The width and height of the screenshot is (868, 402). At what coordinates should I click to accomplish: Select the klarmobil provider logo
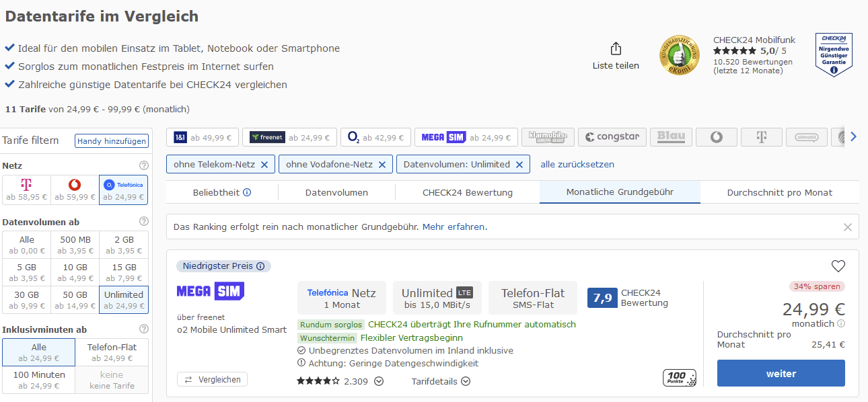548,137
